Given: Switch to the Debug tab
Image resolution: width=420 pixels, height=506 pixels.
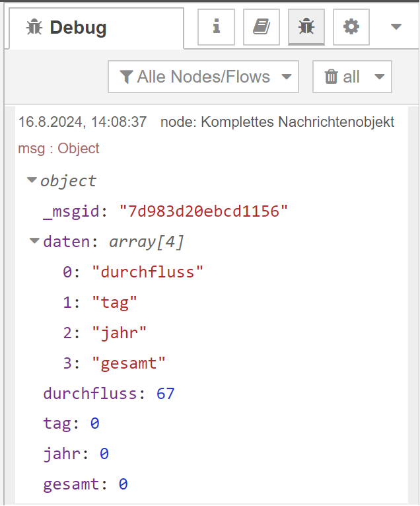Looking at the screenshot, I should [78, 28].
